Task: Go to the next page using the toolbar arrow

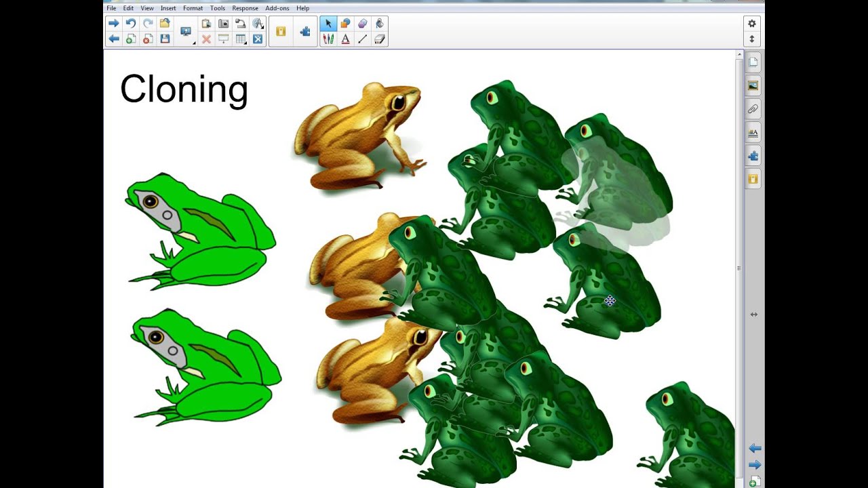Action: [x=114, y=23]
